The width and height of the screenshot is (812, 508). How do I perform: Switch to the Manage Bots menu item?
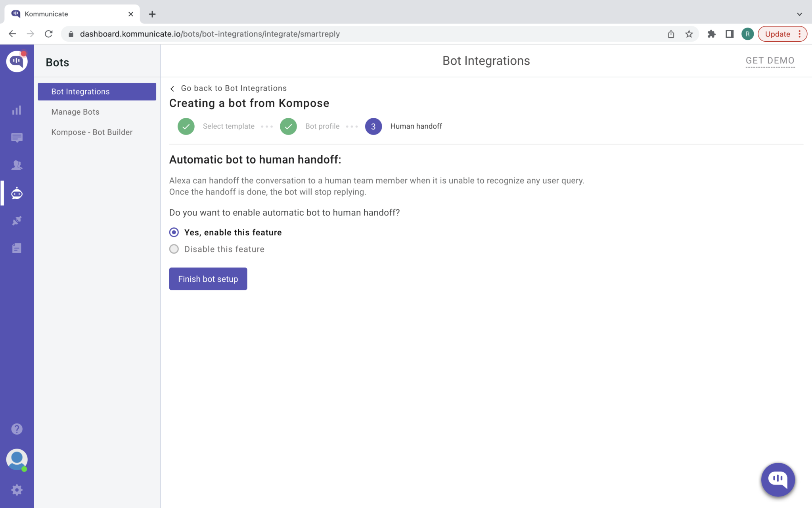[75, 112]
